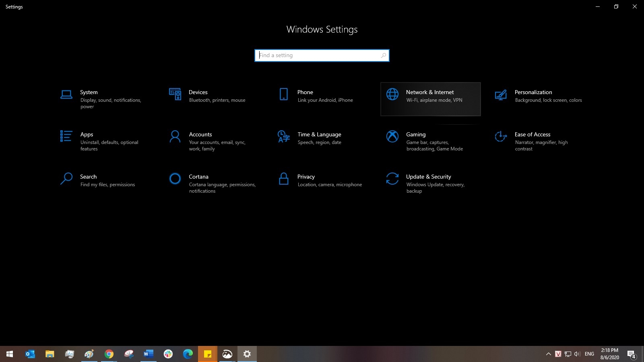
Task: Open Devices settings via its keyboard-speaker icon
Action: [175, 94]
